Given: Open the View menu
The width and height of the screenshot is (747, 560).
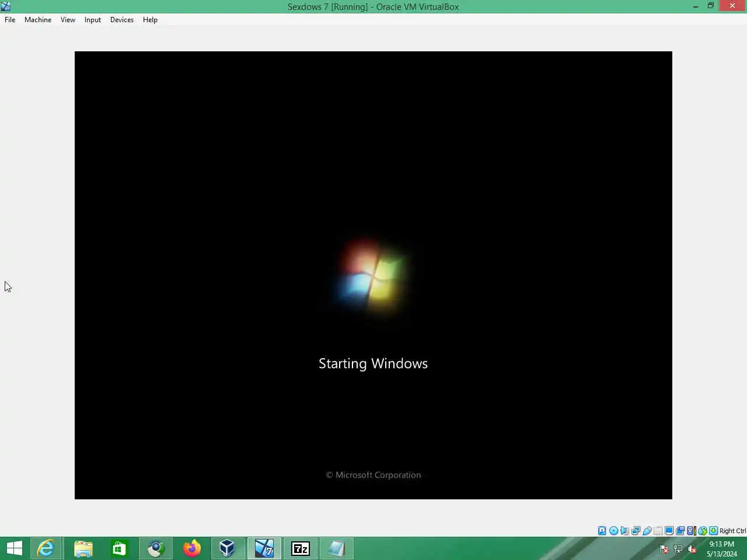Looking at the screenshot, I should [x=68, y=19].
